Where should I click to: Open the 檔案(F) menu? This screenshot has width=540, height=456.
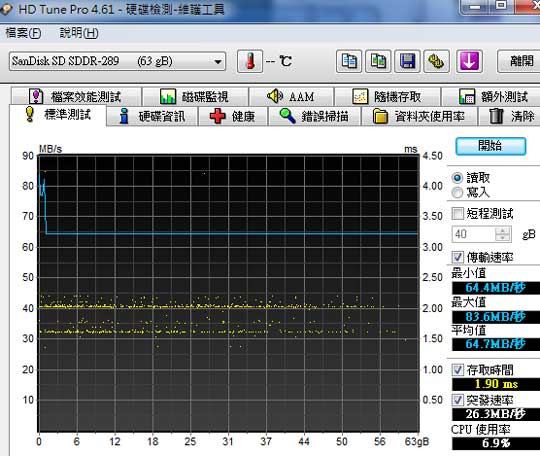pos(23,33)
